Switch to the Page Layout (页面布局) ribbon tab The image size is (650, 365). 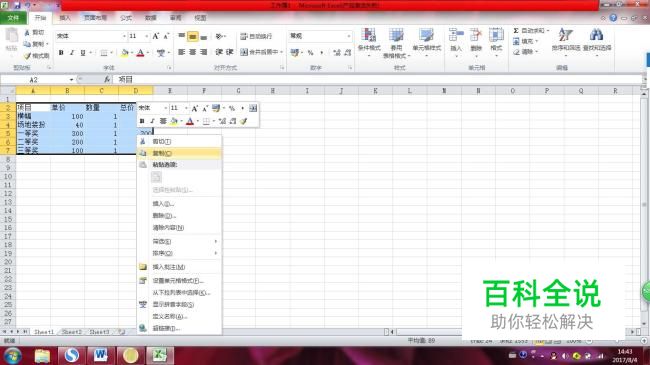point(95,18)
